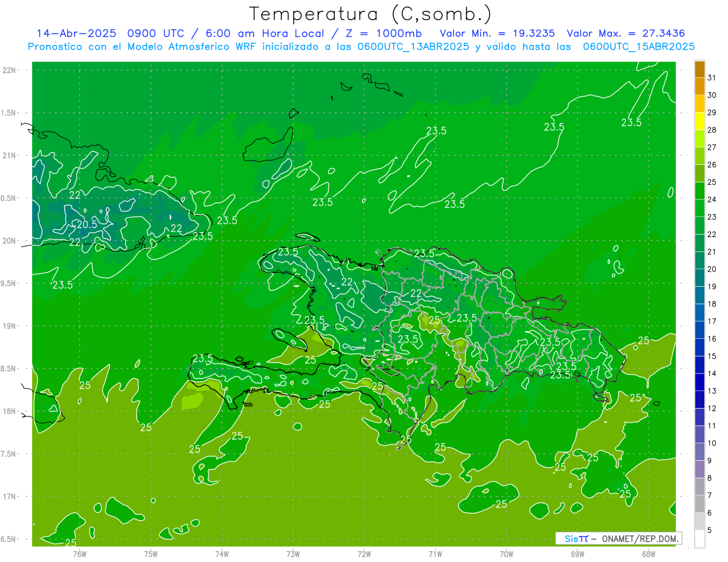
Task: Click the "20.5" contour label over Cuba
Action: [87, 225]
